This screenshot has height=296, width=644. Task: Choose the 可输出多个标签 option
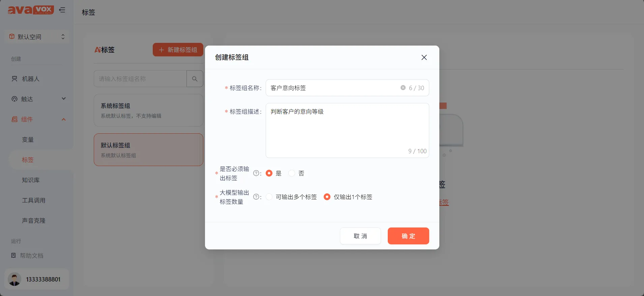(x=269, y=197)
